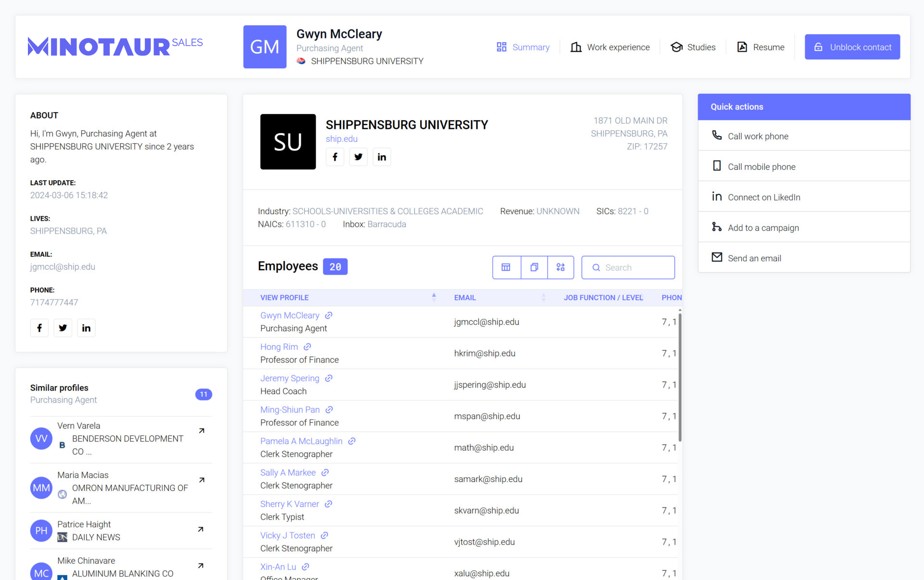The height and width of the screenshot is (580, 924).
Task: Click the company Facebook icon under ship.edu
Action: 335,157
